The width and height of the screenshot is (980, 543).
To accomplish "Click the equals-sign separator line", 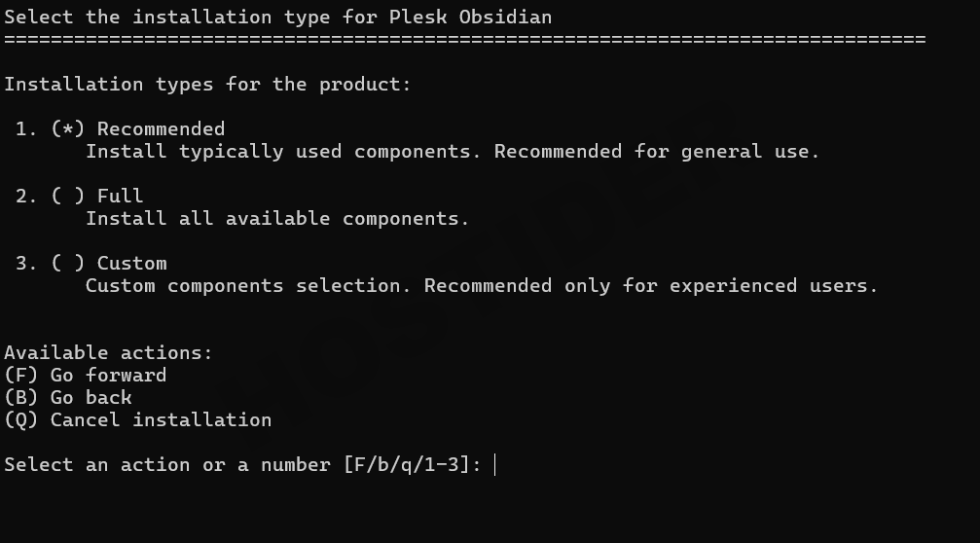I will 464,40.
